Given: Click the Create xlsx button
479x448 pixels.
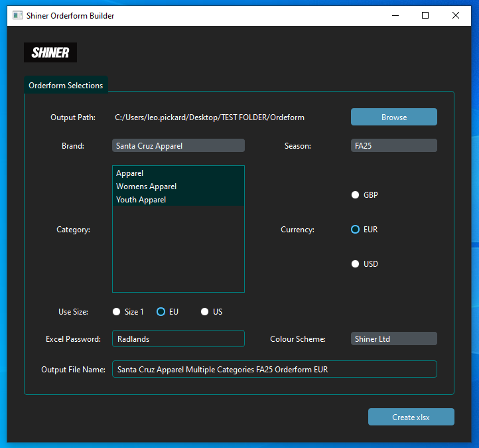Looking at the screenshot, I should [x=411, y=417].
